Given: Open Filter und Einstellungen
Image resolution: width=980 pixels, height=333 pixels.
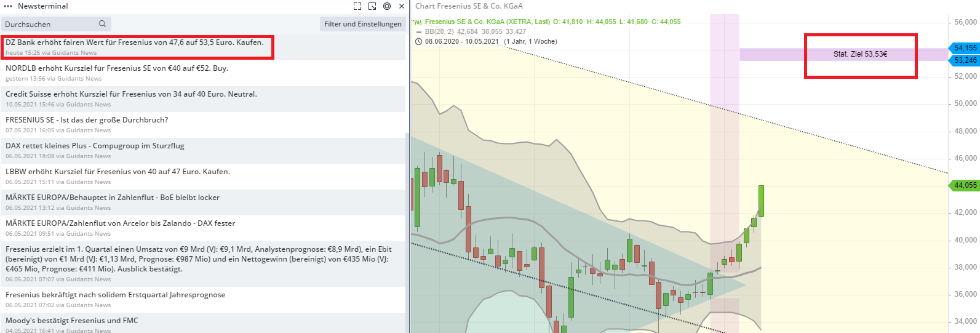Looking at the screenshot, I should pyautogui.click(x=363, y=24).
